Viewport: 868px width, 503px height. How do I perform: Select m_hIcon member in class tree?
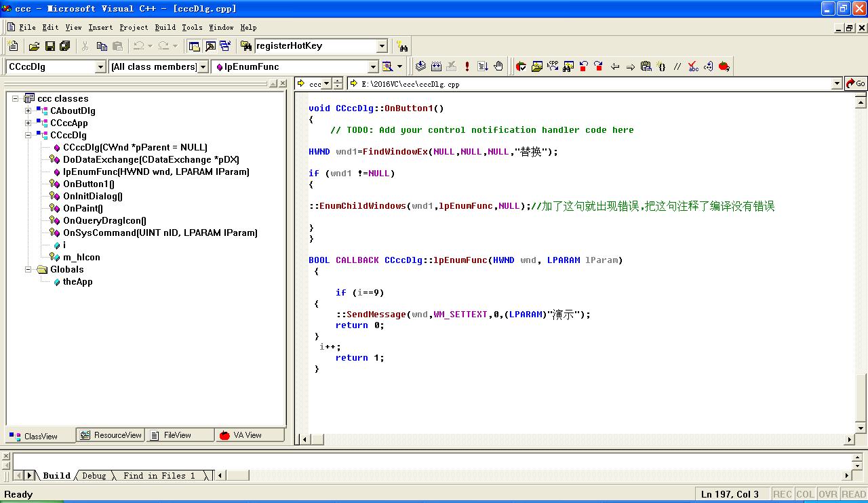coord(81,257)
